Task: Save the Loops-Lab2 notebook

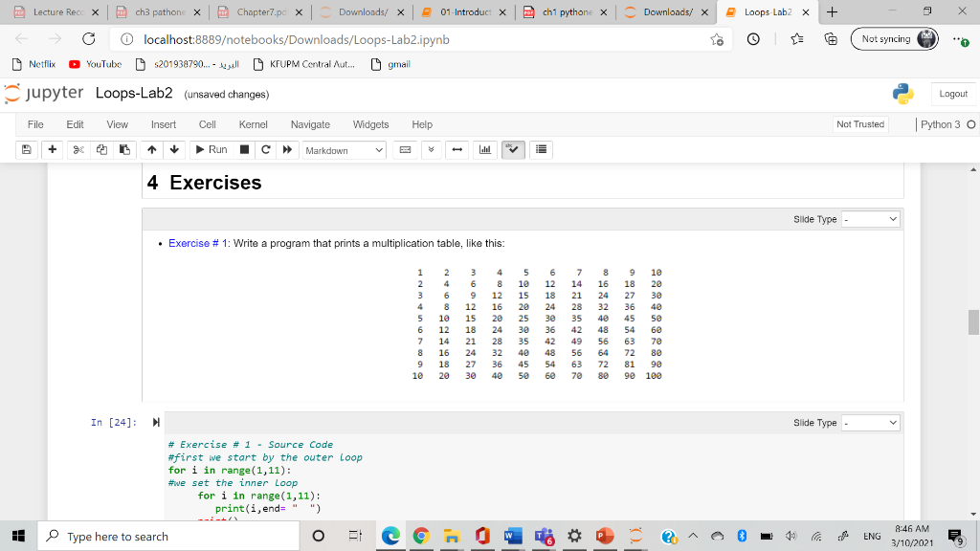Action: (25, 150)
